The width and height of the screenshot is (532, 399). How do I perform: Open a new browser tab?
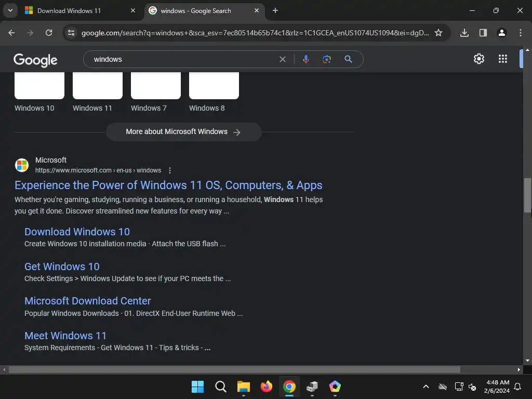[275, 10]
